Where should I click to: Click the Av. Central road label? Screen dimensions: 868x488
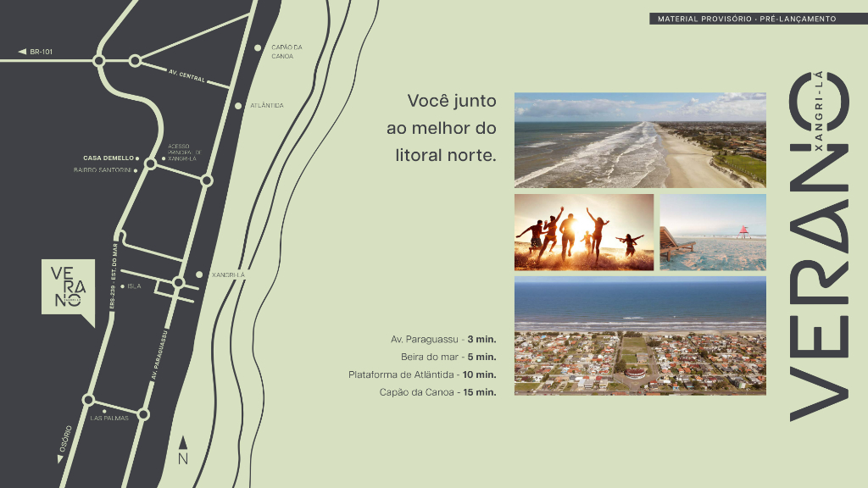186,75
